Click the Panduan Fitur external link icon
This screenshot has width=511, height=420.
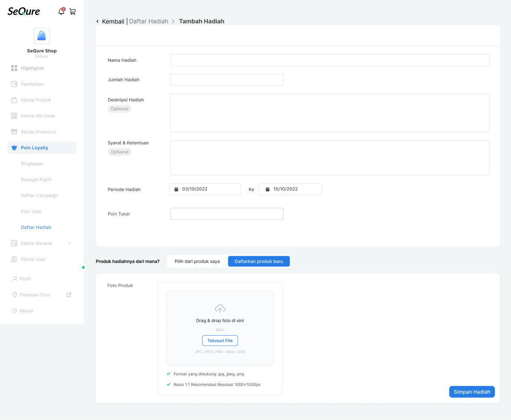[69, 295]
